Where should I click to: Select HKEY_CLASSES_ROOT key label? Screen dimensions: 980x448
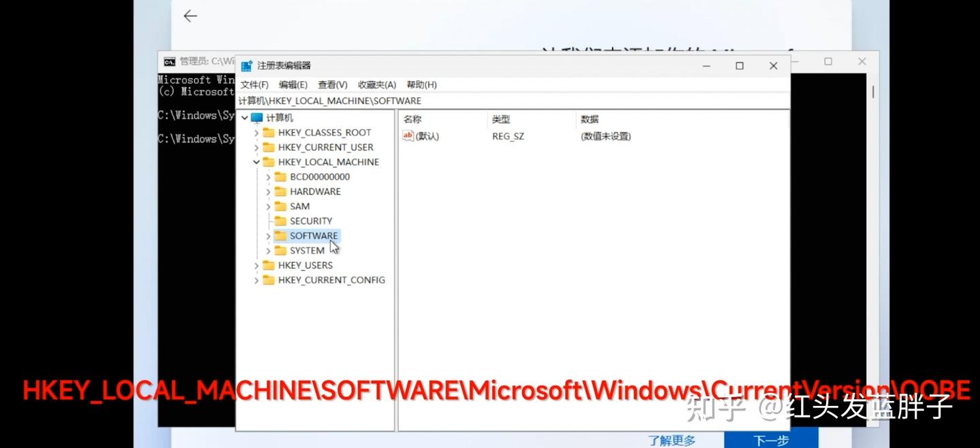click(x=325, y=133)
